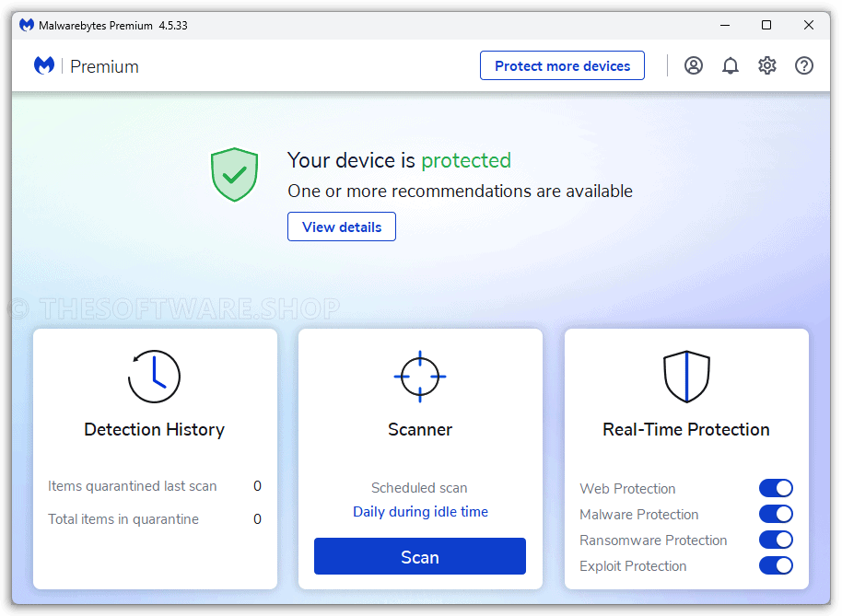Image resolution: width=842 pixels, height=616 pixels.
Task: Open the settings gear
Action: [766, 65]
